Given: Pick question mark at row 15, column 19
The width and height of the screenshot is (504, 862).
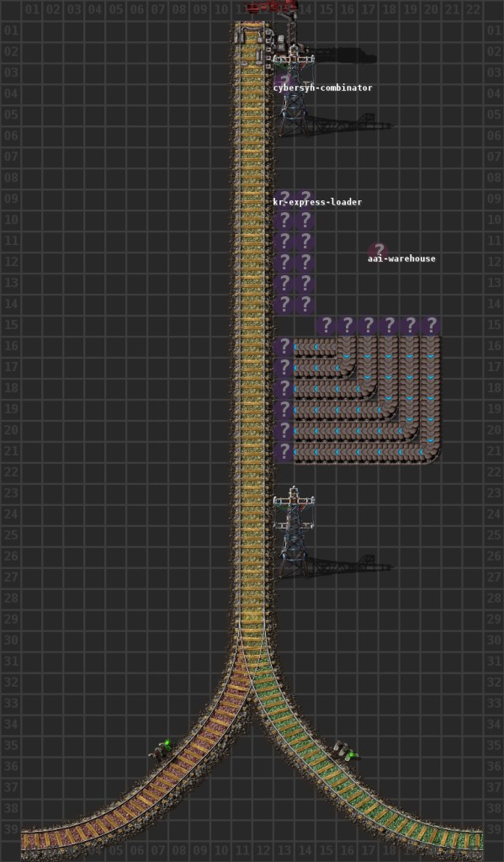Looking at the screenshot, I should pos(410,326).
